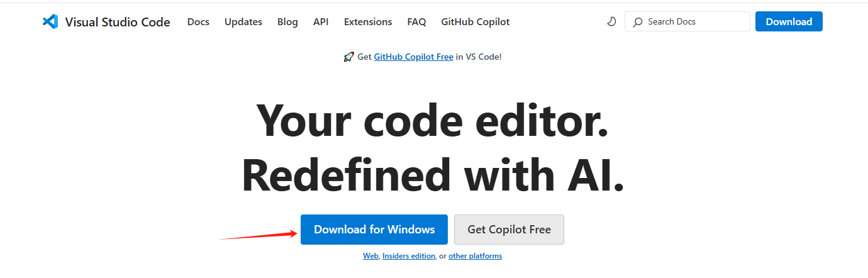Open GitHub Copilot in the navigation bar

pos(476,22)
